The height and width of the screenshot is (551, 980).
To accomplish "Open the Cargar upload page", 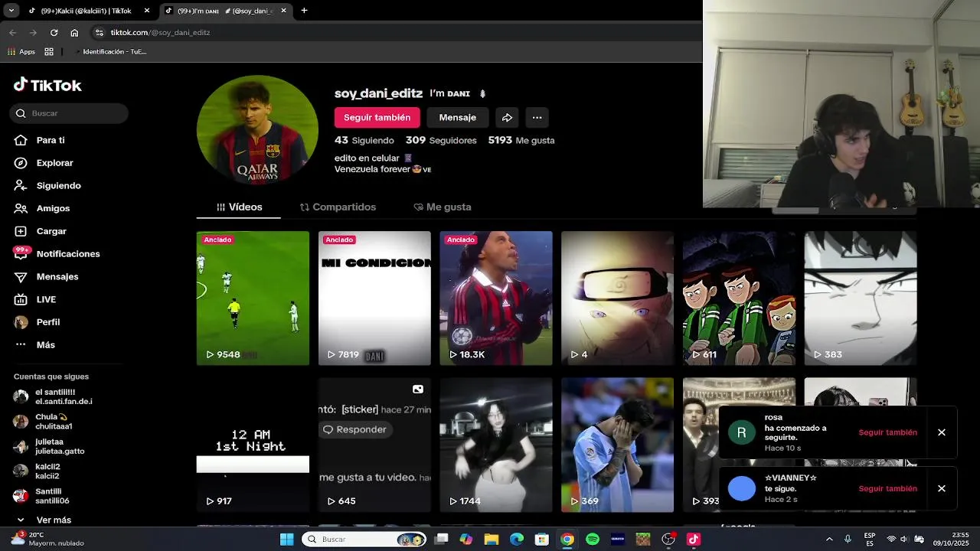I will pyautogui.click(x=51, y=231).
